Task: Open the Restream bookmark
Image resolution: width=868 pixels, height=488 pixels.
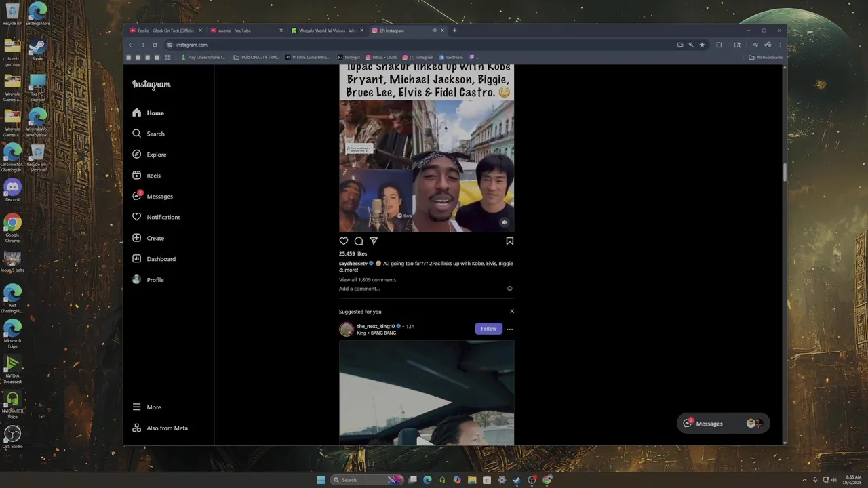Action: [x=451, y=58]
